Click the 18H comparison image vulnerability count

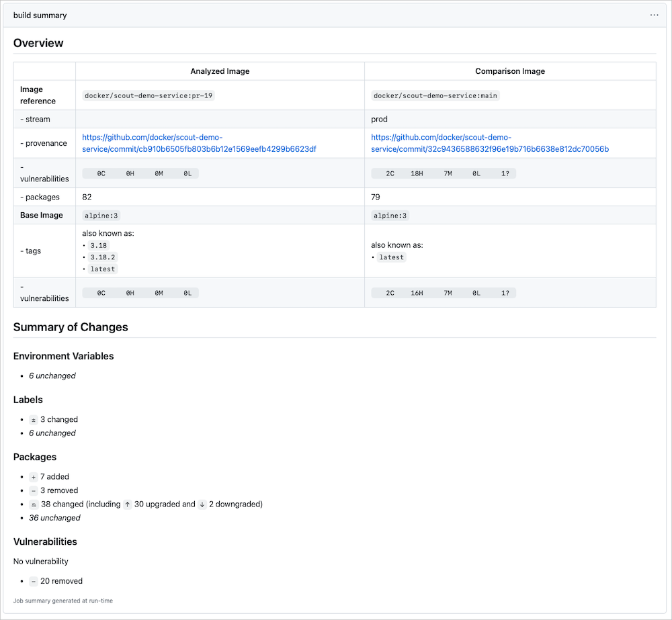click(x=417, y=173)
